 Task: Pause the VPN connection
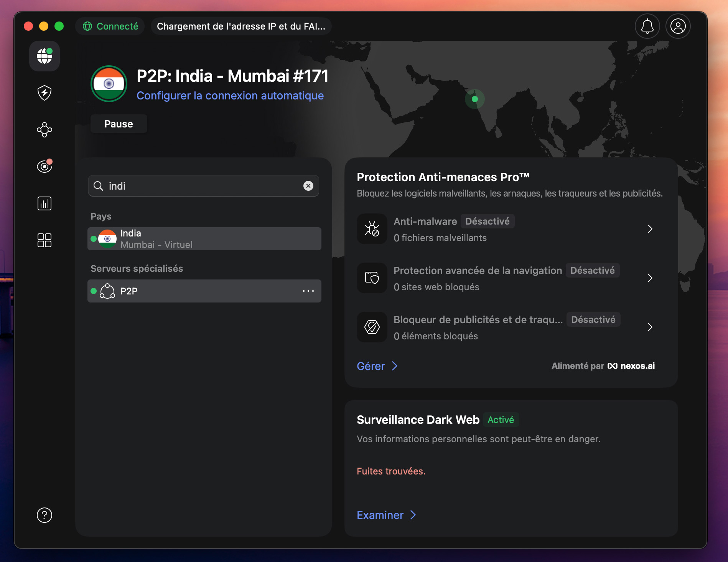pyautogui.click(x=119, y=124)
